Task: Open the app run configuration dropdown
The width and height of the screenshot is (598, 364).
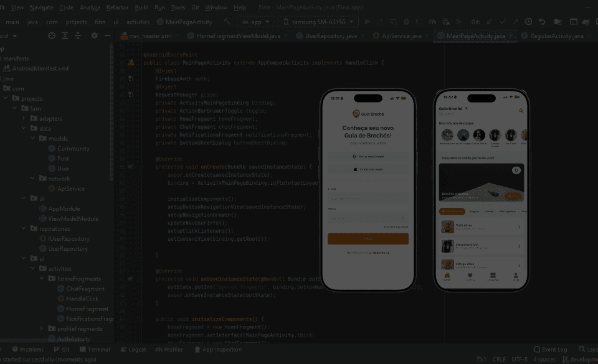Action: [x=255, y=21]
